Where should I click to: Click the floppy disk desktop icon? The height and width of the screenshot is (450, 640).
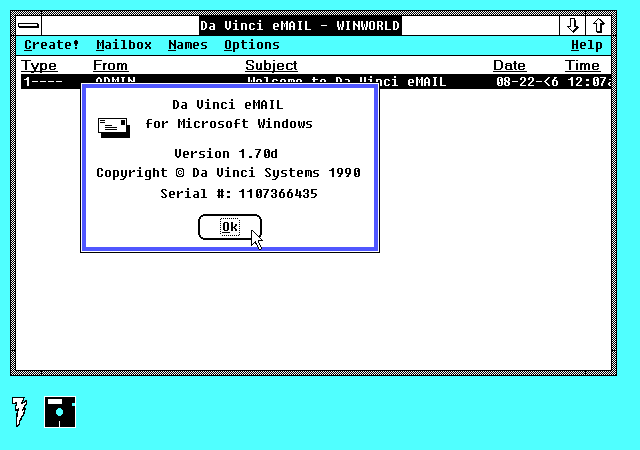(60, 412)
